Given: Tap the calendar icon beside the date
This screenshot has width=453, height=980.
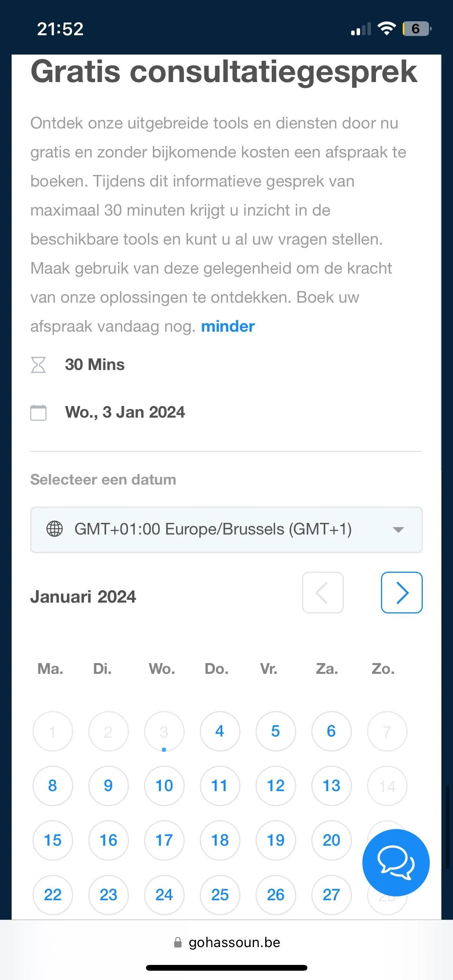Looking at the screenshot, I should coord(38,412).
